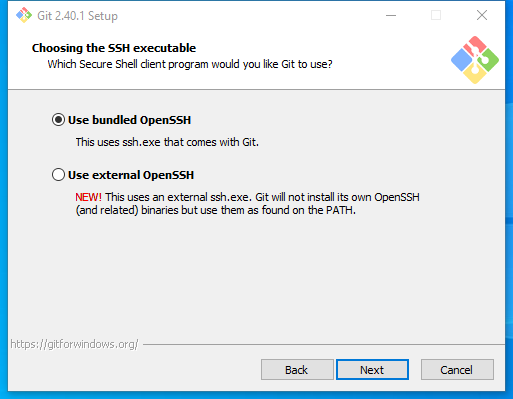Click the 'Which Secure Shell client program' subtitle
This screenshot has height=399, width=513.
point(190,64)
